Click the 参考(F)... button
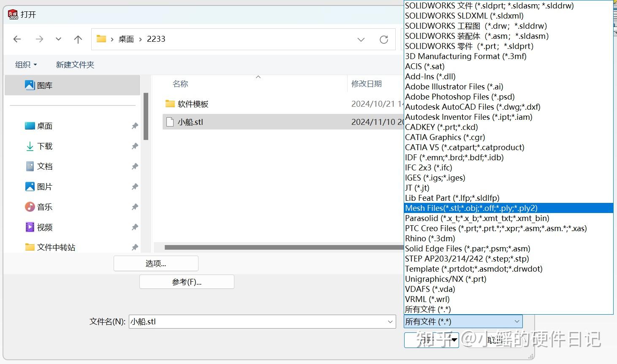 (x=187, y=282)
